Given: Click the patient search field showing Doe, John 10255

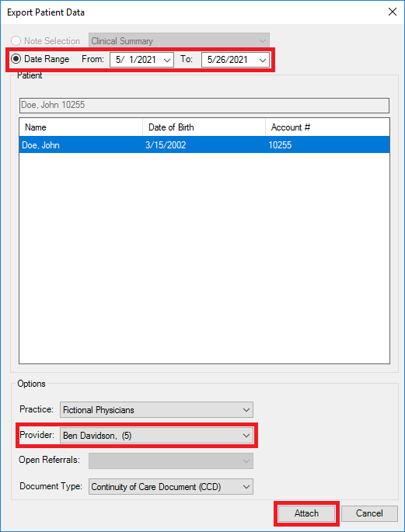Looking at the screenshot, I should pyautogui.click(x=204, y=105).
